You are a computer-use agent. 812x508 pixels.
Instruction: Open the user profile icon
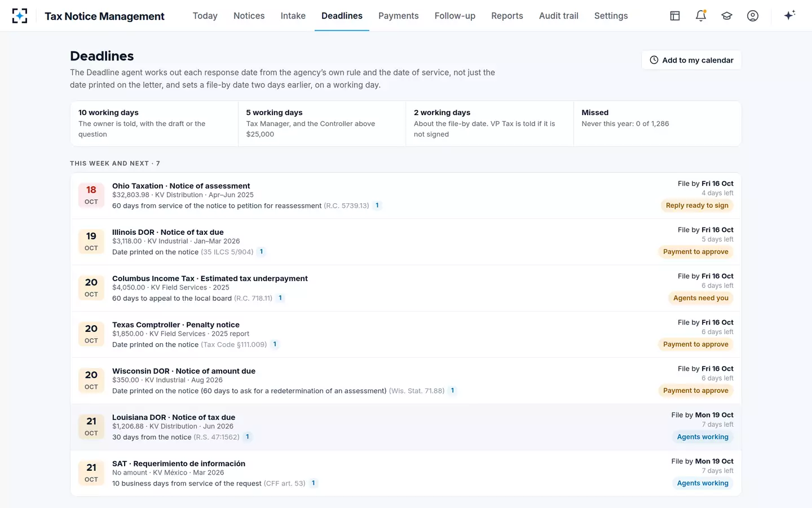(753, 16)
